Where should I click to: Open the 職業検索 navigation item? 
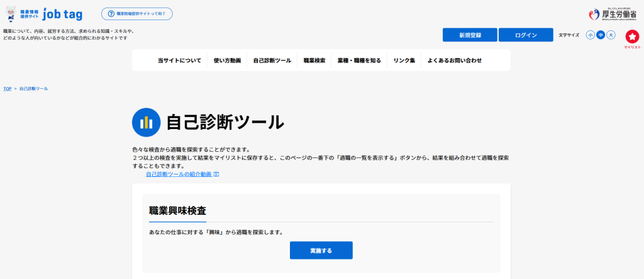314,60
